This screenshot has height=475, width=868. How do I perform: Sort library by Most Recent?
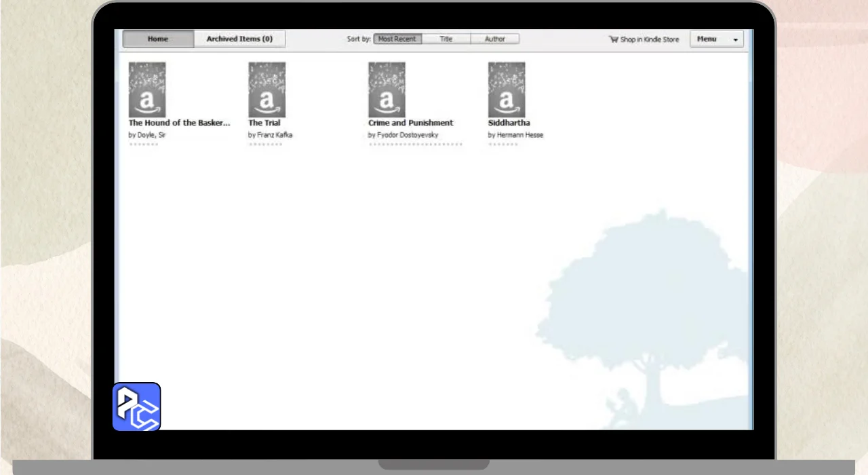coord(397,39)
